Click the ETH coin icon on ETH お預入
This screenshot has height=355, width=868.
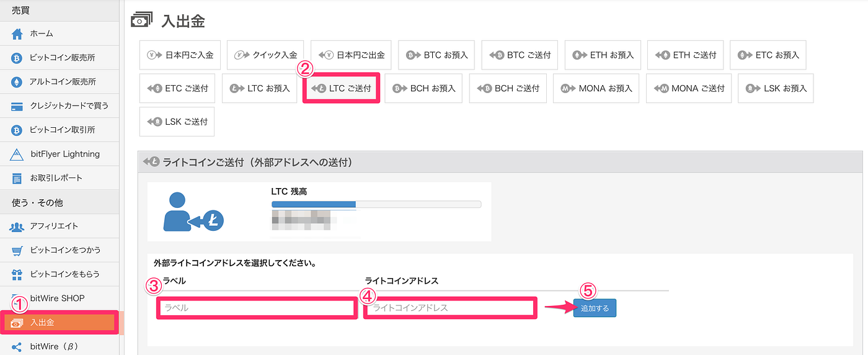tap(579, 55)
